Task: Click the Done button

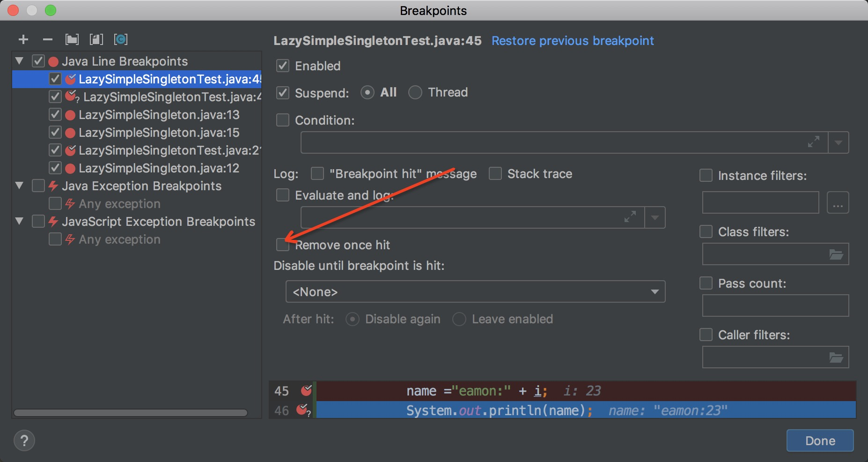Action: (x=820, y=440)
